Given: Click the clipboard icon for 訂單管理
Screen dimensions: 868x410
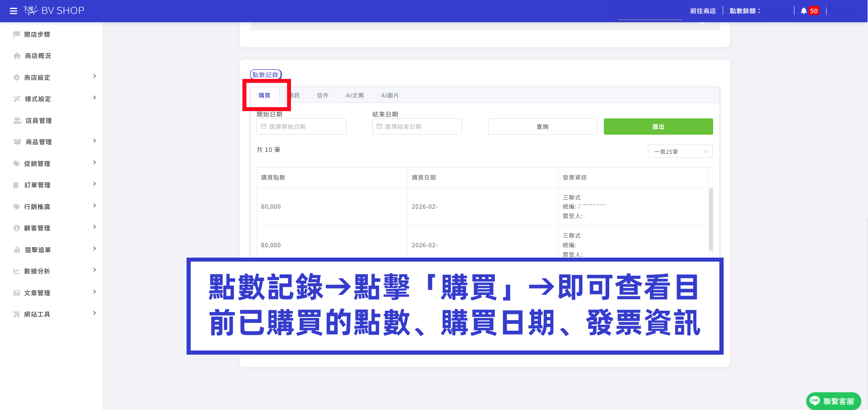Looking at the screenshot, I should tap(16, 185).
